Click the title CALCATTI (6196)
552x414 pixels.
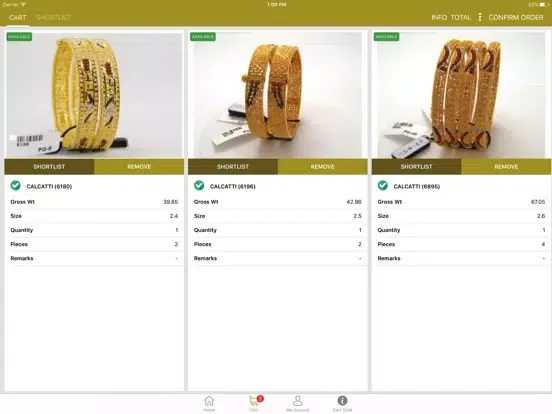tap(233, 187)
